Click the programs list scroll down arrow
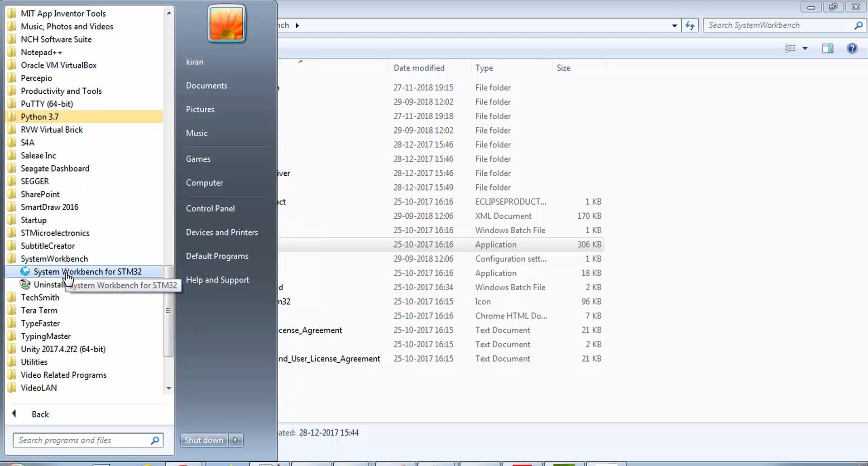This screenshot has height=466, width=868. click(169, 388)
